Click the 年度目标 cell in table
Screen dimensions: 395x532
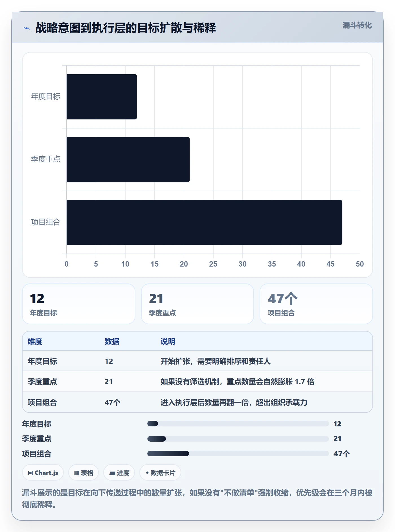(x=42, y=361)
